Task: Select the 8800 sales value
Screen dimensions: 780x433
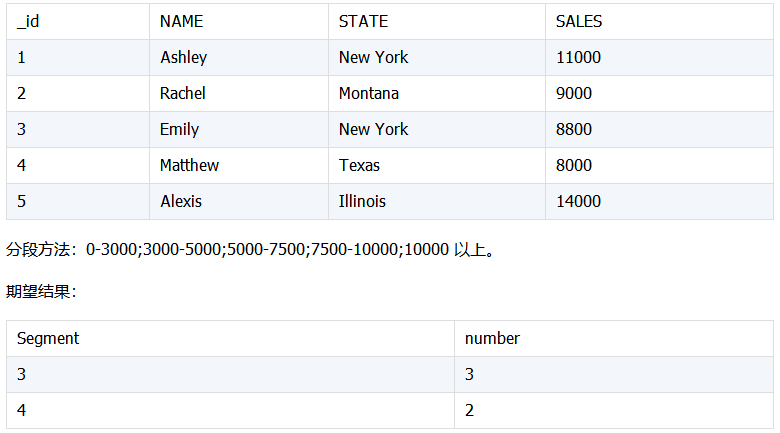Action: [x=574, y=129]
